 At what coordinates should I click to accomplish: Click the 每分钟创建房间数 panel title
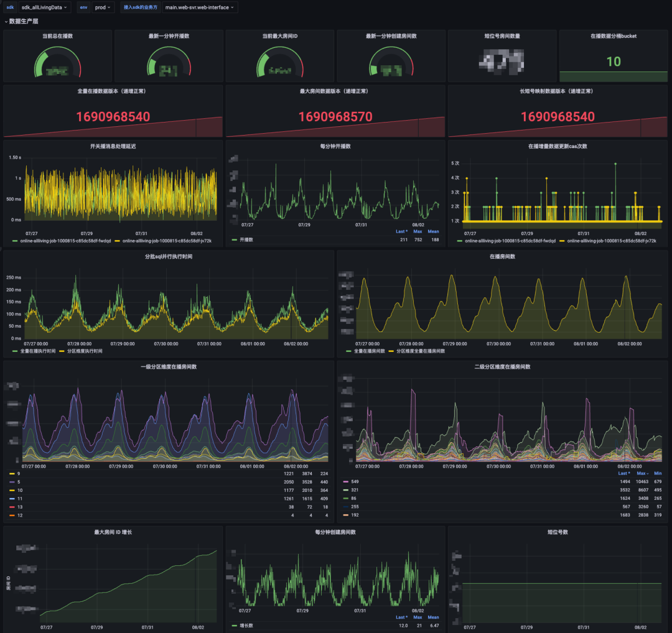coord(335,532)
